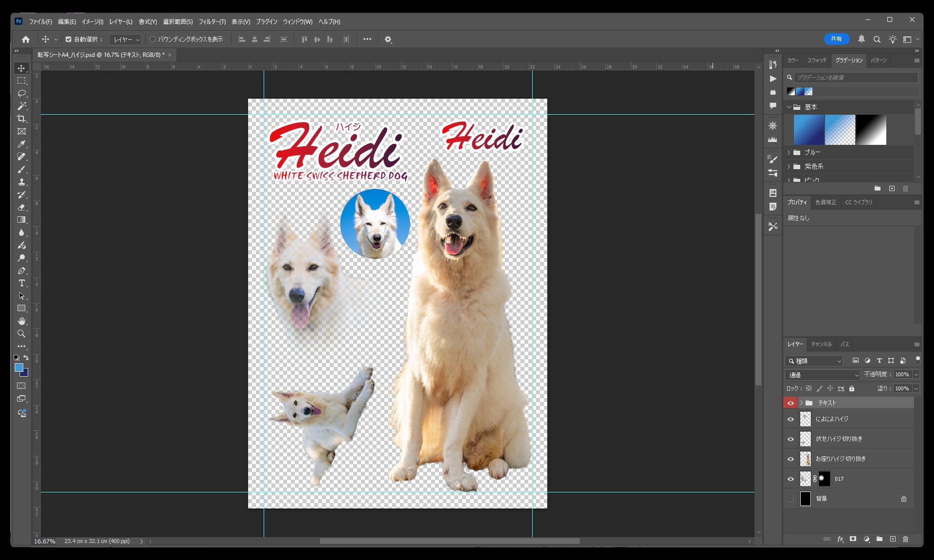934x560 pixels.
Task: Show the 背景 layer visibility
Action: click(x=790, y=499)
